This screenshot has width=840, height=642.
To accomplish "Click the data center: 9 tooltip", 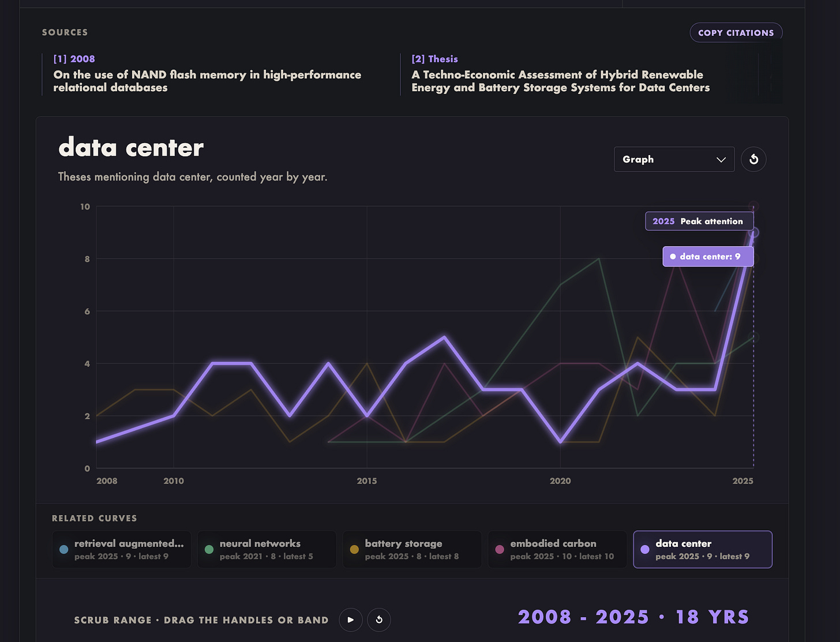I will click(708, 256).
